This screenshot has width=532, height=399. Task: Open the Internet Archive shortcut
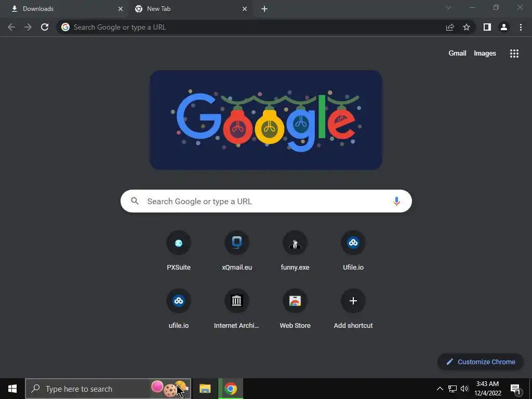(237, 309)
